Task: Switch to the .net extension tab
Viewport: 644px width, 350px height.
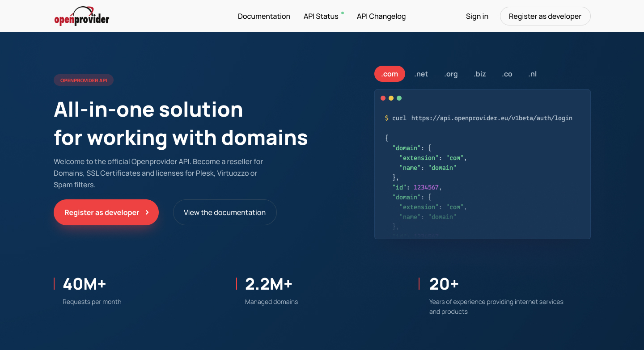Action: click(x=421, y=74)
